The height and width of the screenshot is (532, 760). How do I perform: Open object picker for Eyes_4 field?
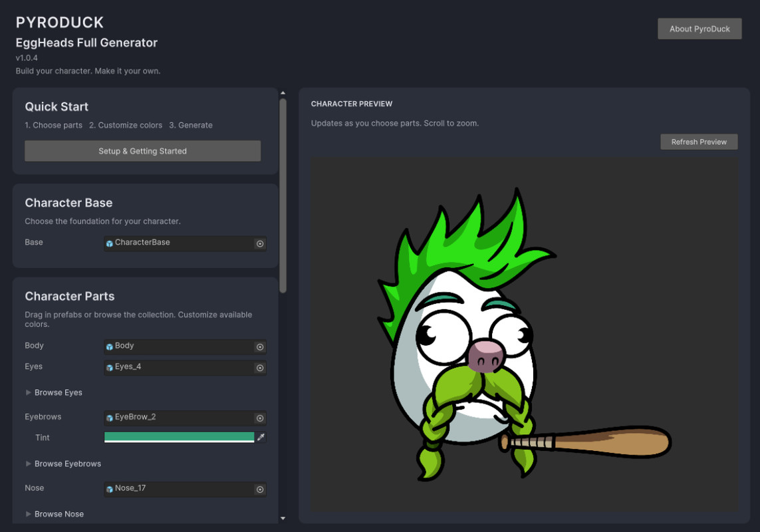tap(260, 368)
